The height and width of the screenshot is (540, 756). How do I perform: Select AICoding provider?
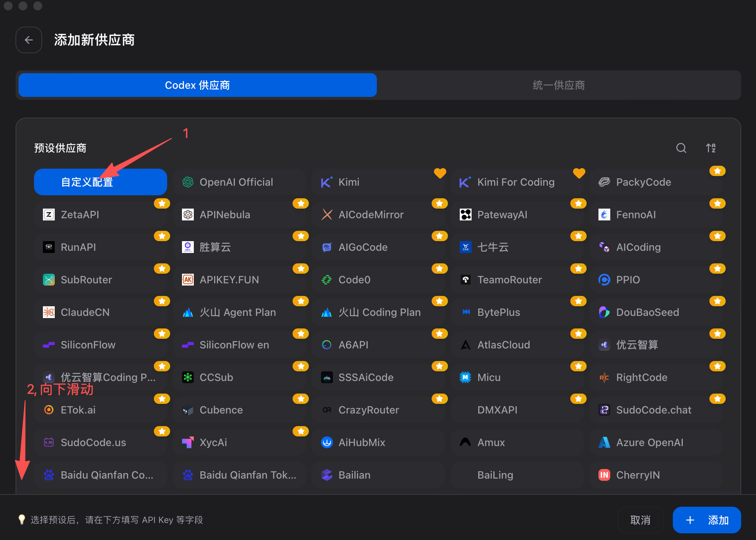coord(656,247)
